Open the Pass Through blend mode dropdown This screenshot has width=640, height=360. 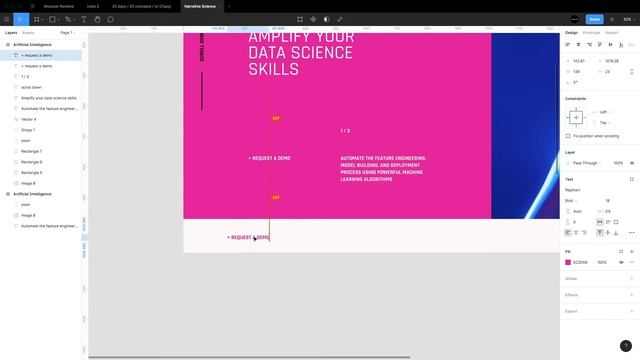click(x=587, y=163)
